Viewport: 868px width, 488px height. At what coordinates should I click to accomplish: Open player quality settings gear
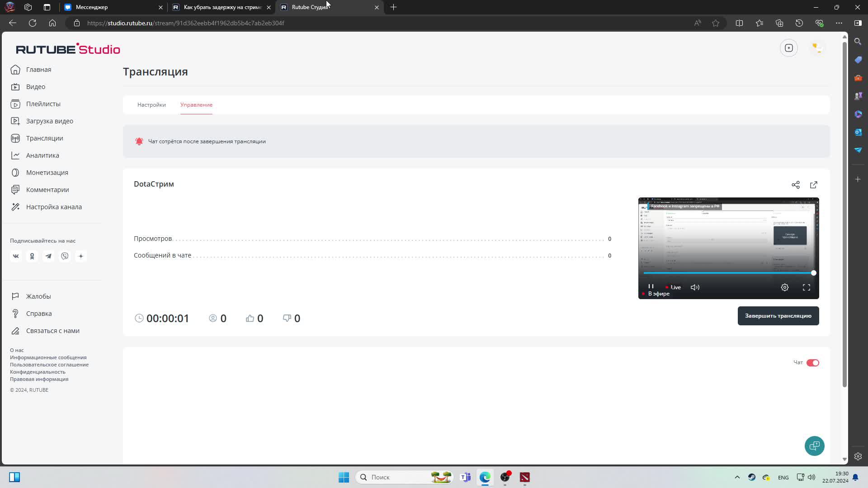point(784,287)
